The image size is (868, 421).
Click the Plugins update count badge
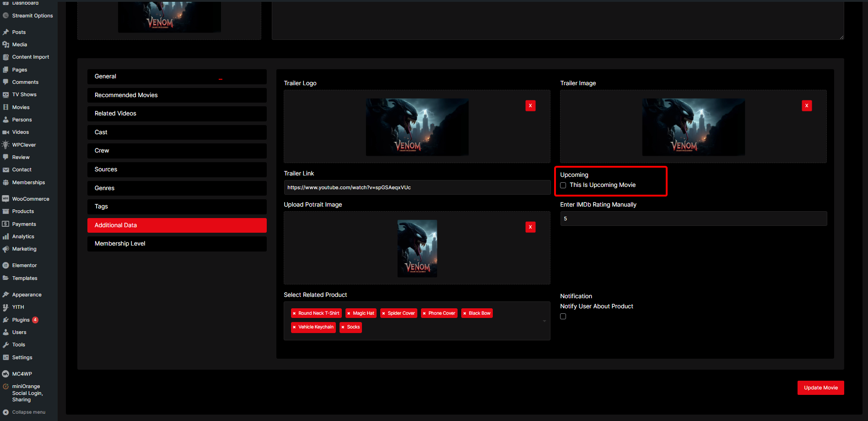tap(35, 320)
